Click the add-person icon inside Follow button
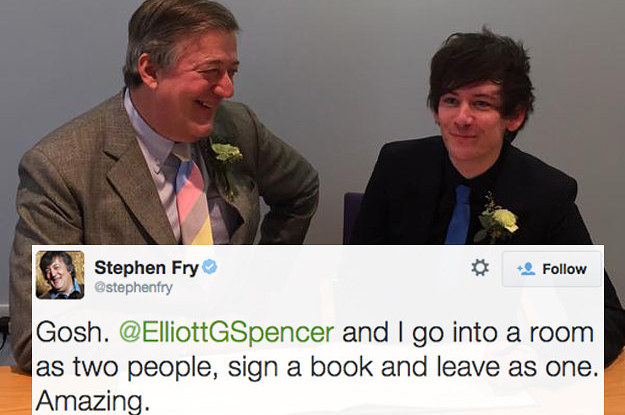Image resolution: width=625 pixels, height=415 pixels. point(526,269)
